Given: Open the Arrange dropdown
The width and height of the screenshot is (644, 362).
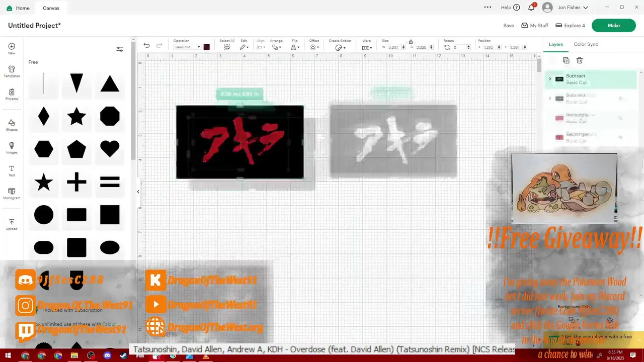Looking at the screenshot, I should click(x=277, y=47).
